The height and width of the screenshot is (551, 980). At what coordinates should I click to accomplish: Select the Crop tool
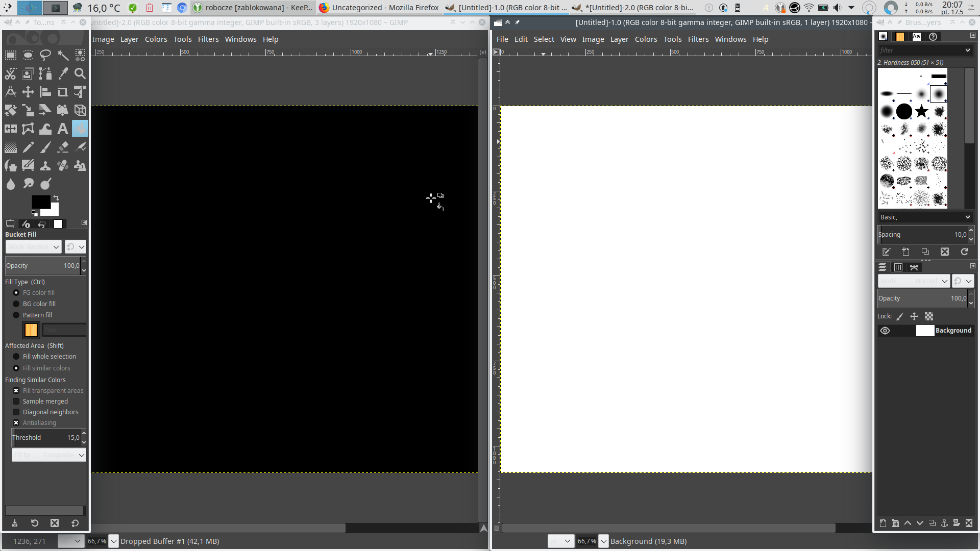63,92
